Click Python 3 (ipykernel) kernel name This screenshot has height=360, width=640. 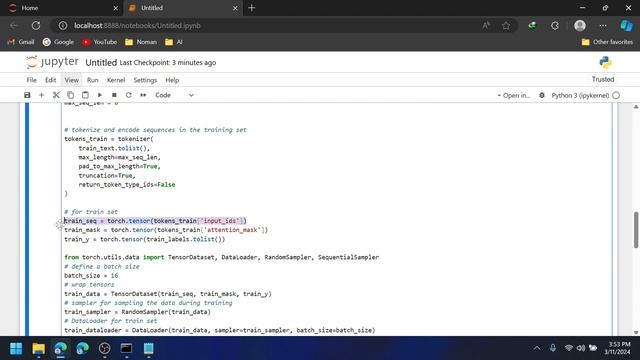[580, 96]
